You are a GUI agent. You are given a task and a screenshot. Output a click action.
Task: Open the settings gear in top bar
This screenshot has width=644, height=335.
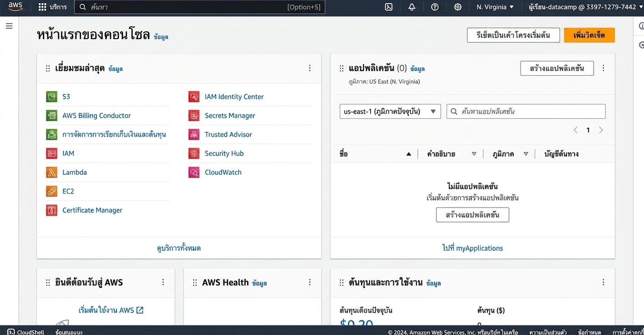458,7
